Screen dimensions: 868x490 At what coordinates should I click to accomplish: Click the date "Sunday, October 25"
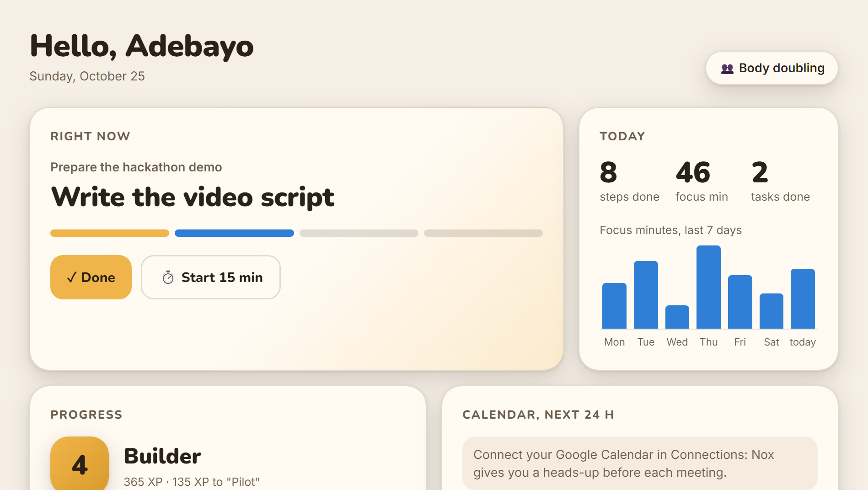[87, 76]
